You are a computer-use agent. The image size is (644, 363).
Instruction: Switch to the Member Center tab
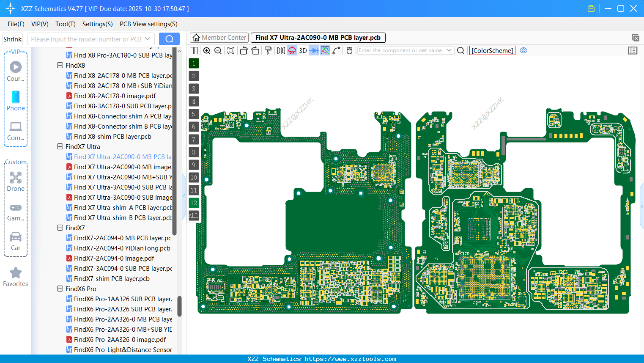click(x=219, y=37)
